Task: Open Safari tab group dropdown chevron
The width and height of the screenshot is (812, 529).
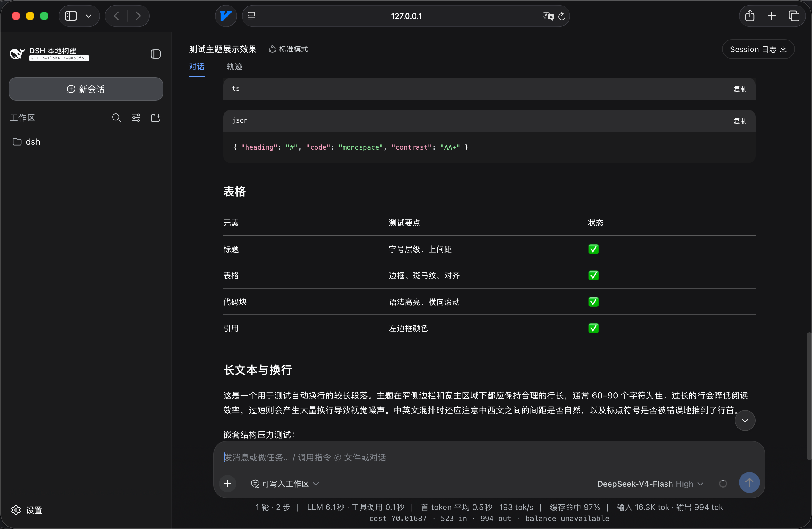Action: pyautogui.click(x=89, y=16)
